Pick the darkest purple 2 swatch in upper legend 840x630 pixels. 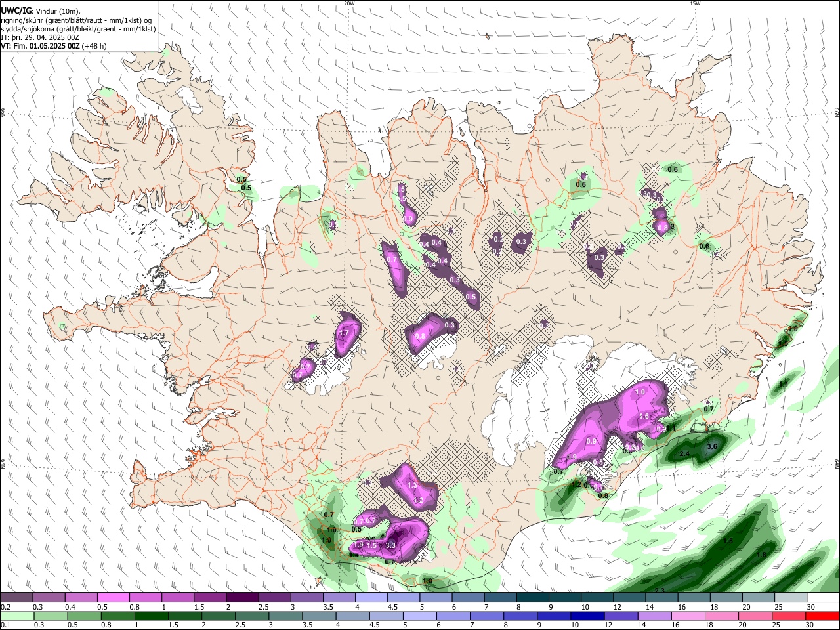241,598
